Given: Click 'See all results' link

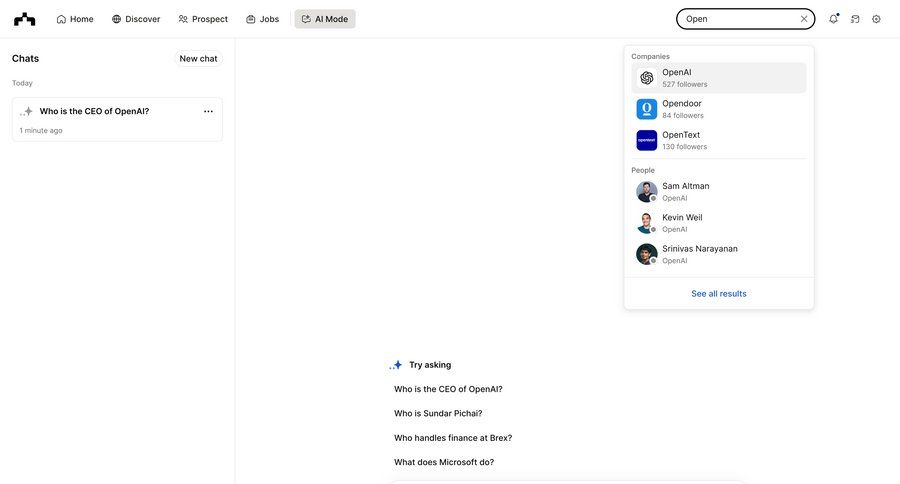Looking at the screenshot, I should 719,293.
